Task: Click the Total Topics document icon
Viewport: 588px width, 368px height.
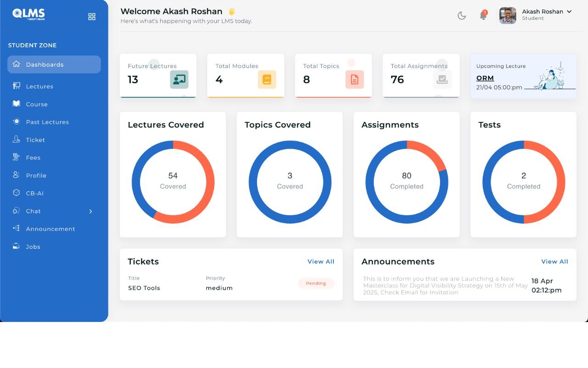Action: pos(354,80)
